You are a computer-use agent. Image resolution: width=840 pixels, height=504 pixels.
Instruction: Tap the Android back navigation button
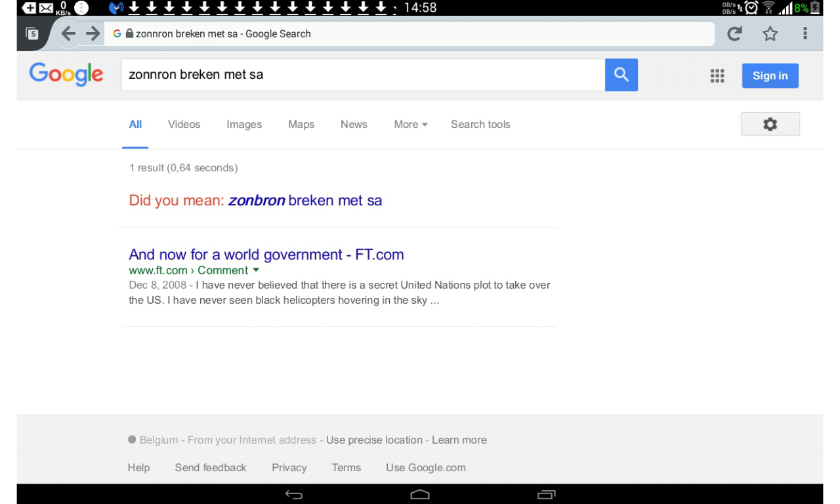click(294, 494)
